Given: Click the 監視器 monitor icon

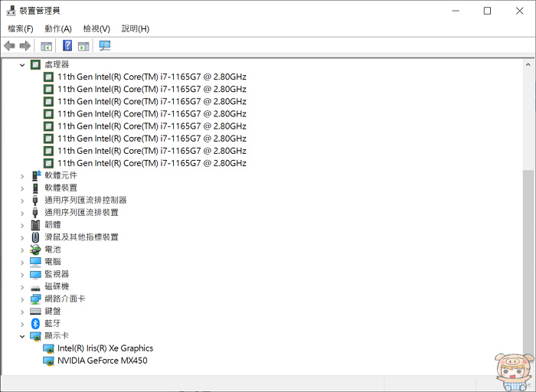Looking at the screenshot, I should (x=35, y=274).
